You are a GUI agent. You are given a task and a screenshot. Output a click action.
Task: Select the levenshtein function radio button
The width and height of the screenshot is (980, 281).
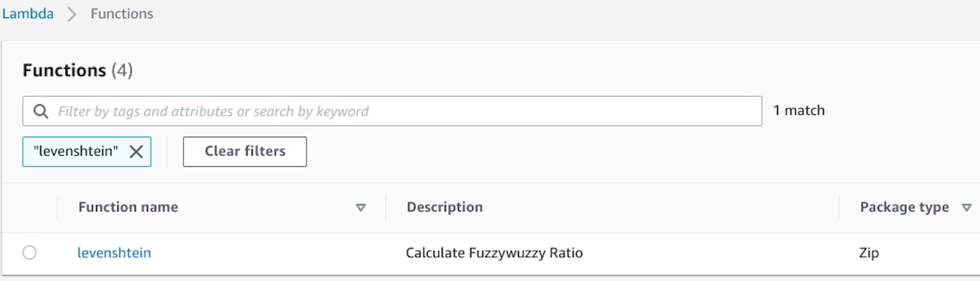[29, 253]
